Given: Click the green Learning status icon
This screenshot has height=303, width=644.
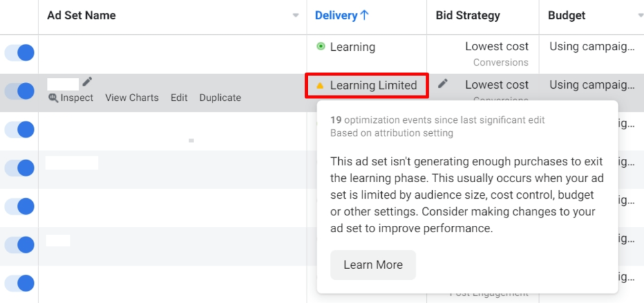Looking at the screenshot, I should pyautogui.click(x=321, y=47).
